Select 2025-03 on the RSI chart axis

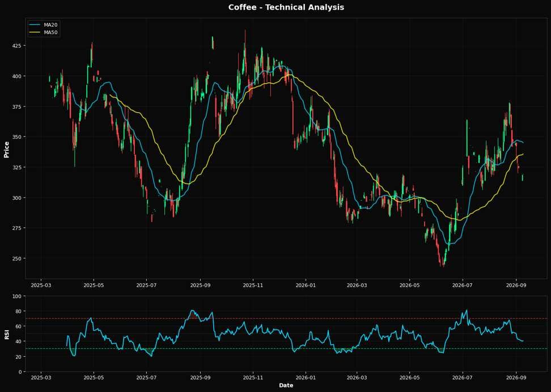coord(41,378)
